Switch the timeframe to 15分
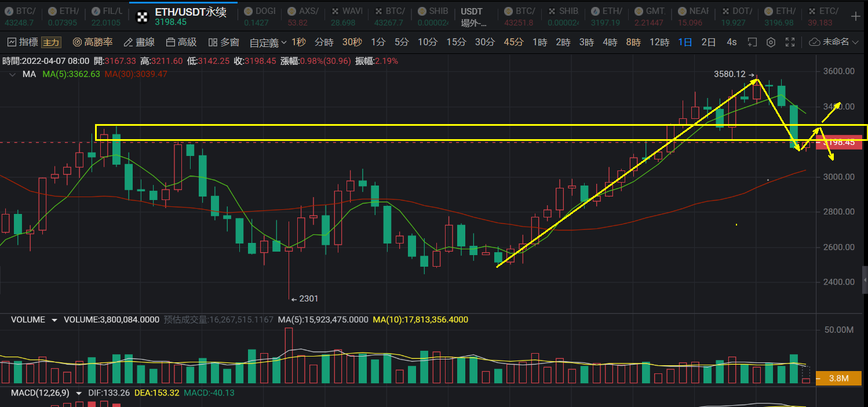Viewport: 868px width, 407px height. coord(456,42)
